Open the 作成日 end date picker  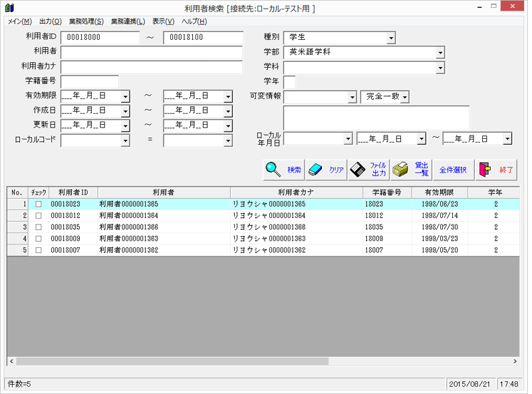click(228, 111)
